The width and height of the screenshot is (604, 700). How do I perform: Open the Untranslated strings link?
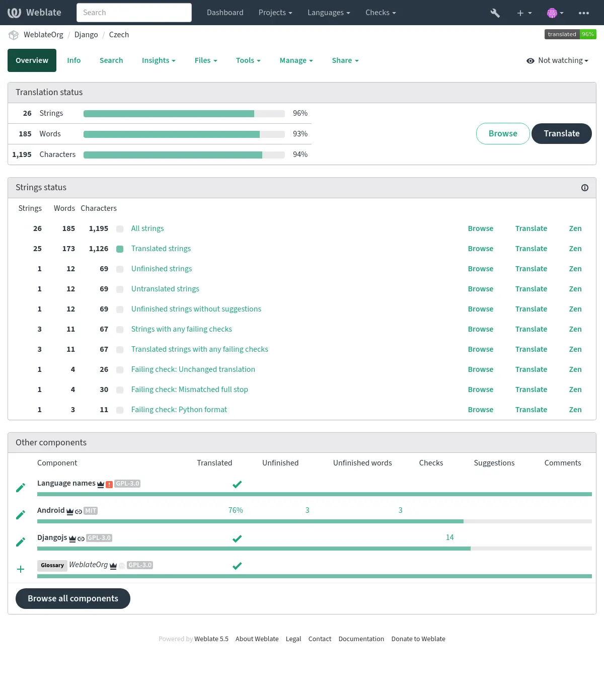tap(165, 289)
